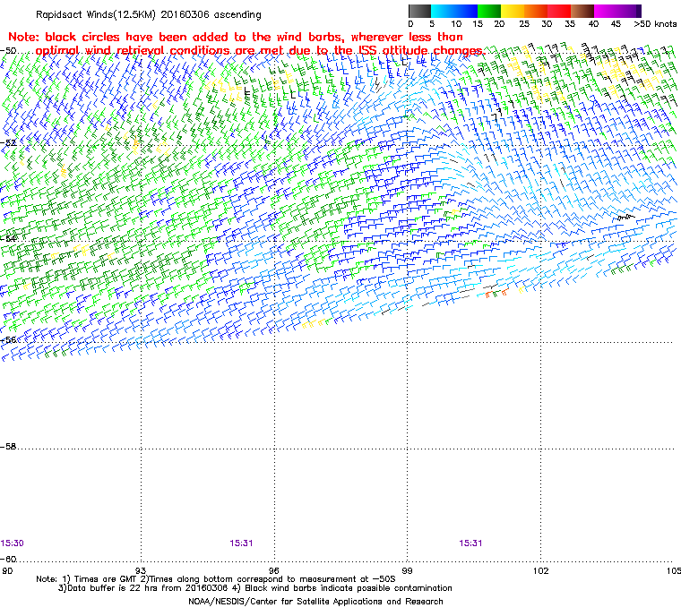Viewport: 681px width, 616px height.
Task: Click the "-52" latitude axis label
Action: (8, 143)
